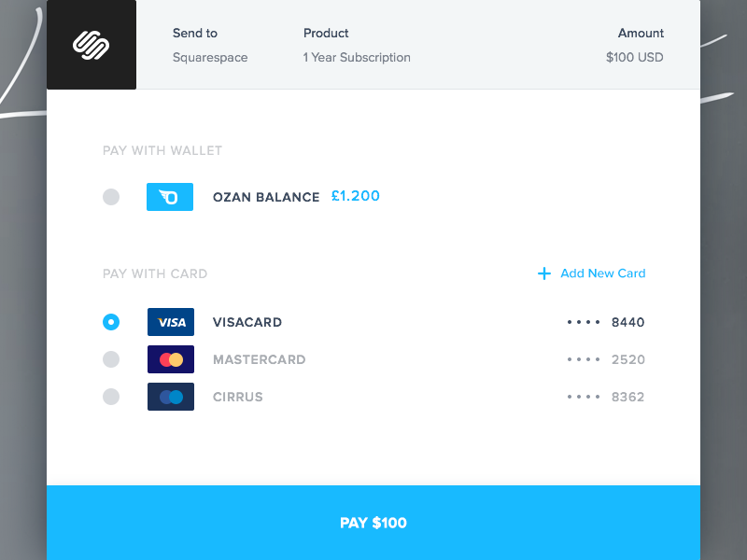
Task: Click the Cirrus card icon
Action: [x=170, y=397]
